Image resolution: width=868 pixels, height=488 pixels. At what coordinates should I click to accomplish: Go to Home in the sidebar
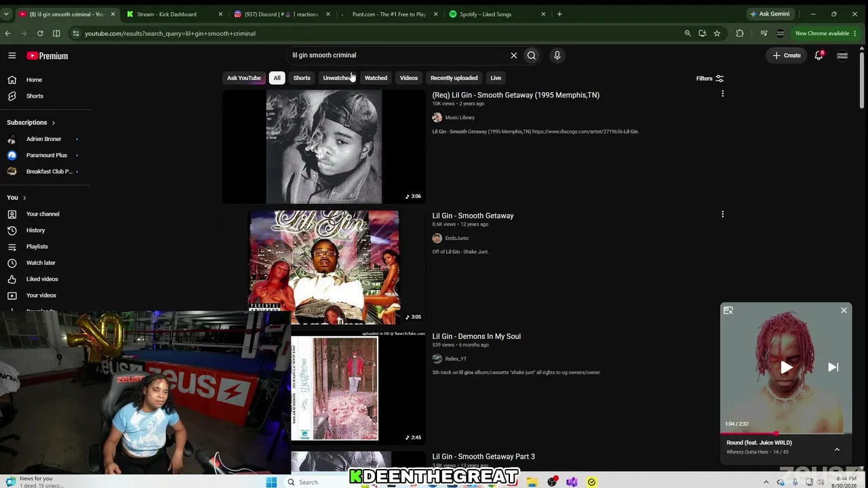click(34, 80)
